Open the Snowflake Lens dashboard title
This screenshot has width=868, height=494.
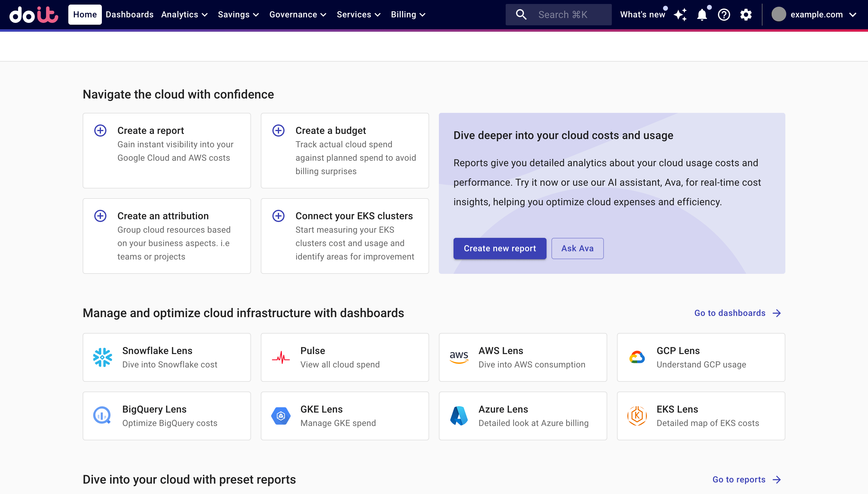point(157,350)
